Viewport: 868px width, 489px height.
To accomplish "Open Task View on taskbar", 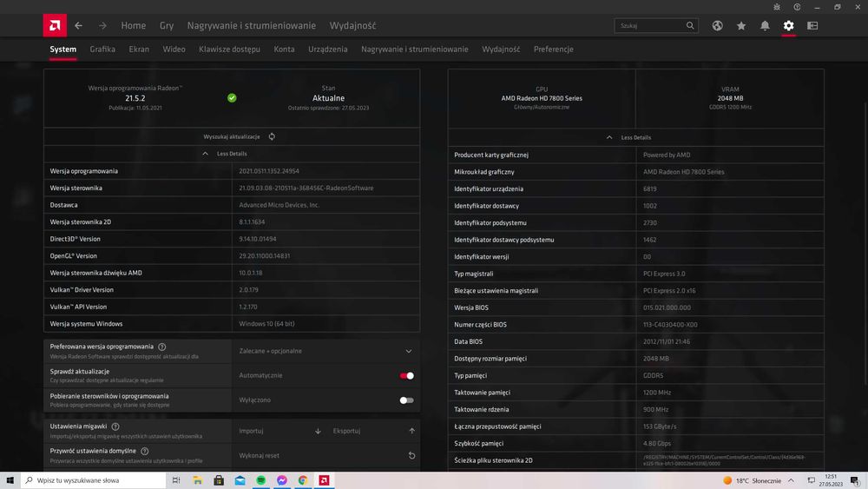I will pyautogui.click(x=176, y=480).
